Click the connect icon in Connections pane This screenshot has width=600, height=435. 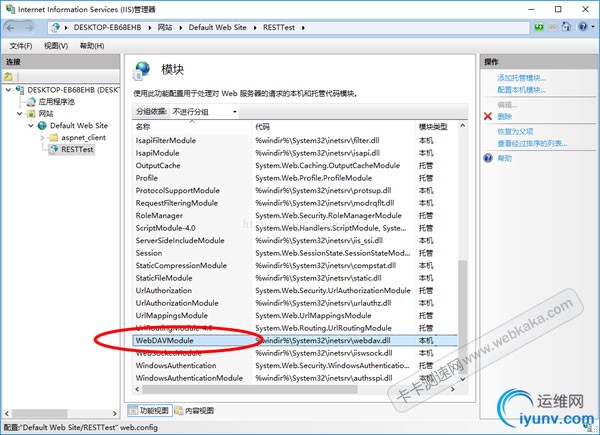tap(8, 76)
